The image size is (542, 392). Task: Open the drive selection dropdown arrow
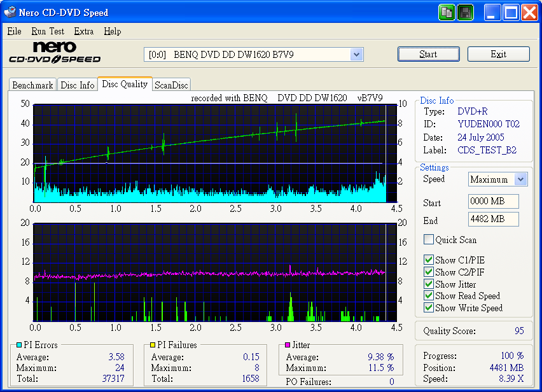click(x=356, y=55)
